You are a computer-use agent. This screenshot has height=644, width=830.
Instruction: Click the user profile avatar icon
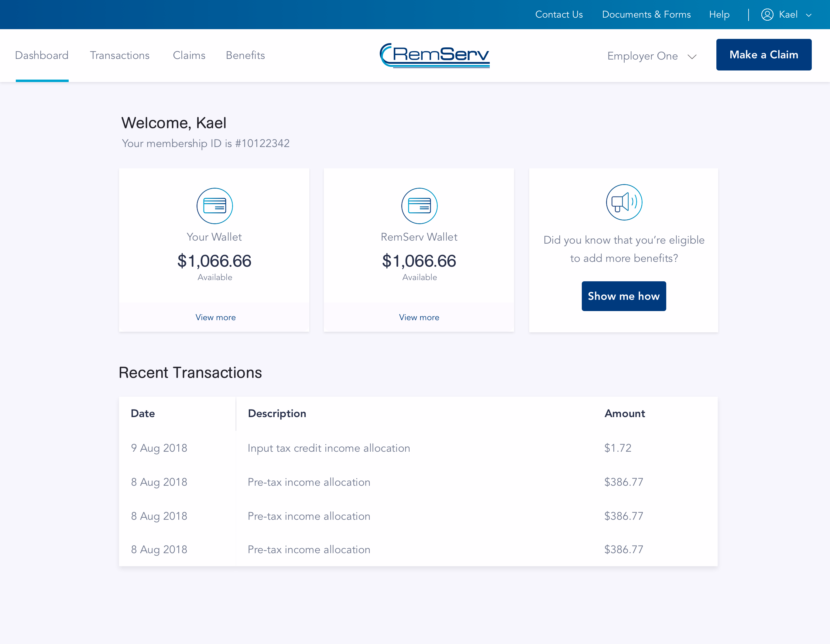point(767,15)
